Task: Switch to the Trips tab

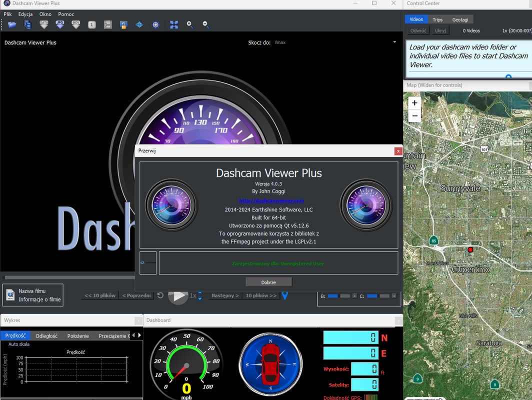Action: 437,19
